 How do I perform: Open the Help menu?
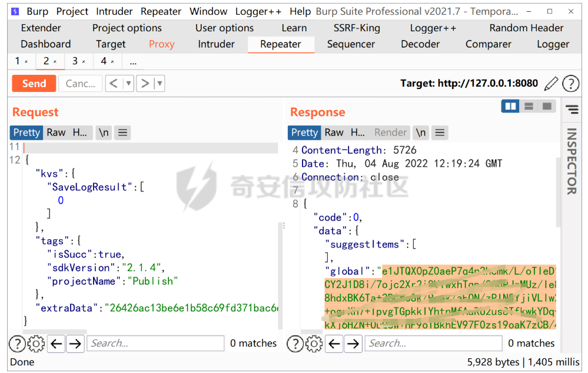(x=300, y=12)
